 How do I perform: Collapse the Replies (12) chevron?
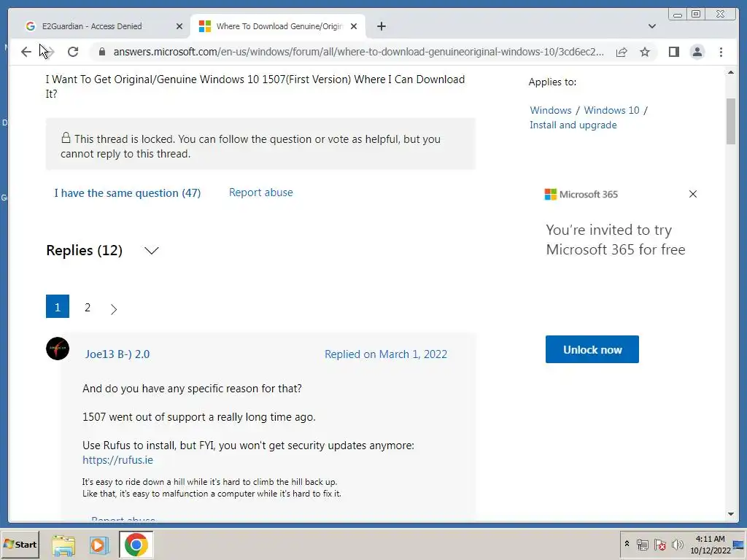coord(151,251)
